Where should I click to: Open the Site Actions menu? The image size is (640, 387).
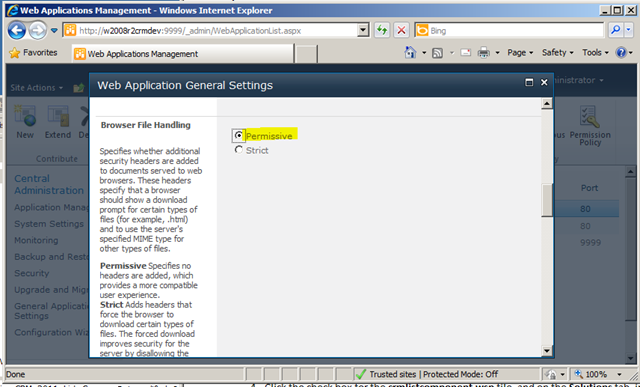coord(37,88)
